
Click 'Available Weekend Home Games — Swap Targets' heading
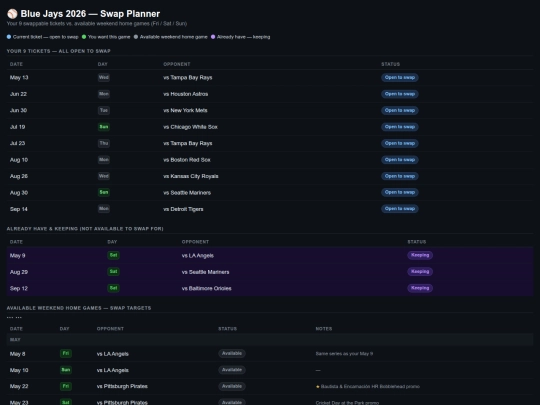point(79,308)
